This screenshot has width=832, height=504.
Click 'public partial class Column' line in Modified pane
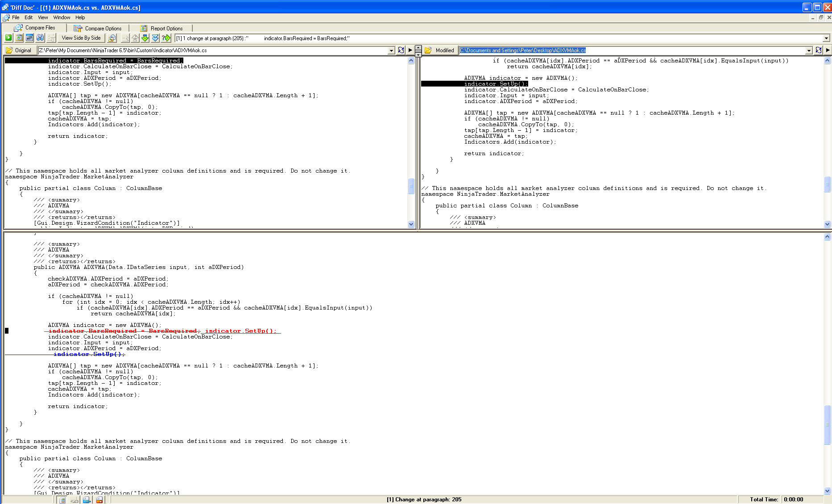[x=507, y=206]
